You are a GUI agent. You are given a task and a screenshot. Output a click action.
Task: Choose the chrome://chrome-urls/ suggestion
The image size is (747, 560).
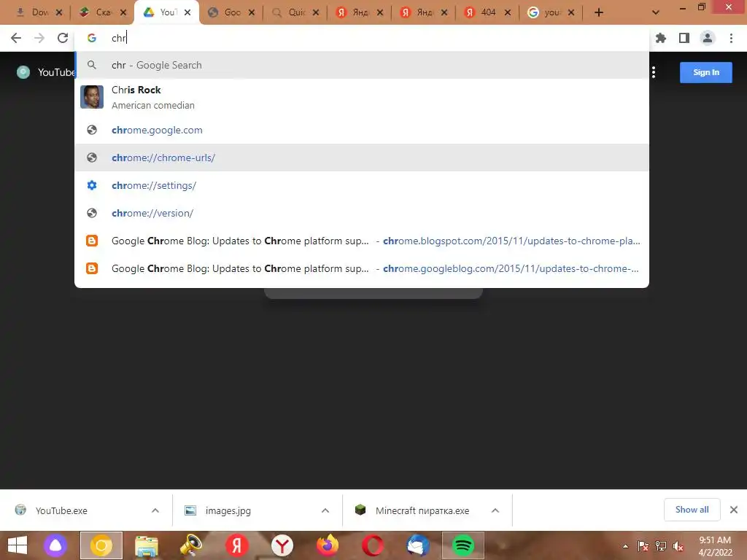(x=362, y=157)
